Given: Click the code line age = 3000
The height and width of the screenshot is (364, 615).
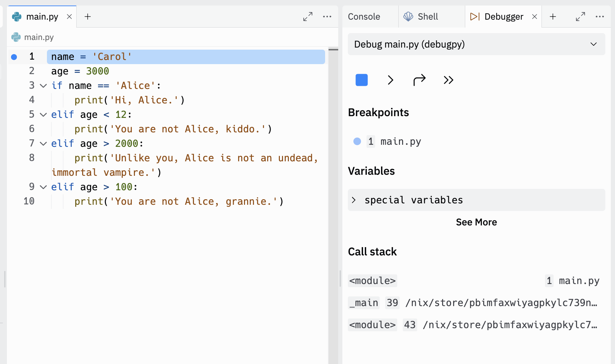Looking at the screenshot, I should click(80, 71).
